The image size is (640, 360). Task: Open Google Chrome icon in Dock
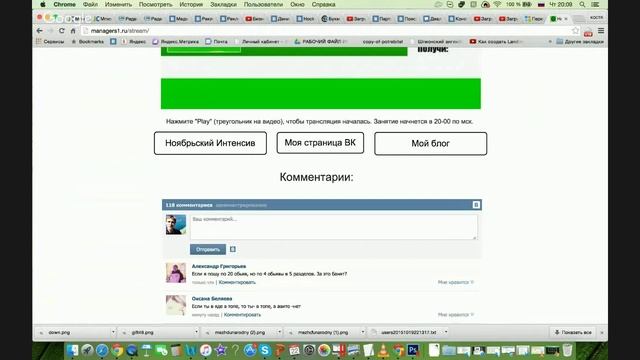(x=117, y=350)
